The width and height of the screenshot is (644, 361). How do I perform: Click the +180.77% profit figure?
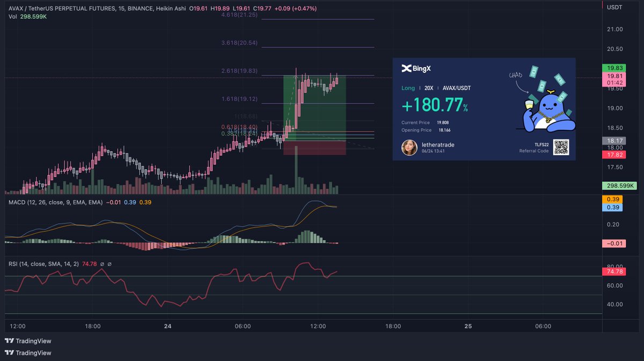click(435, 105)
